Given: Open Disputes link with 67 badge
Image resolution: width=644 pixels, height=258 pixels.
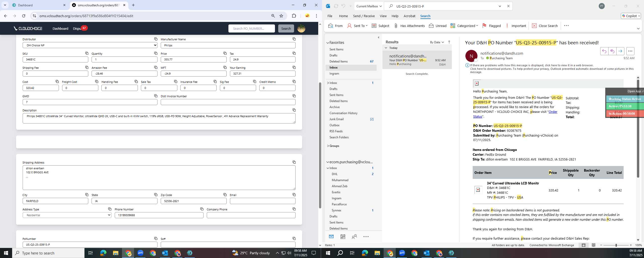Looking at the screenshot, I should coord(79,28).
